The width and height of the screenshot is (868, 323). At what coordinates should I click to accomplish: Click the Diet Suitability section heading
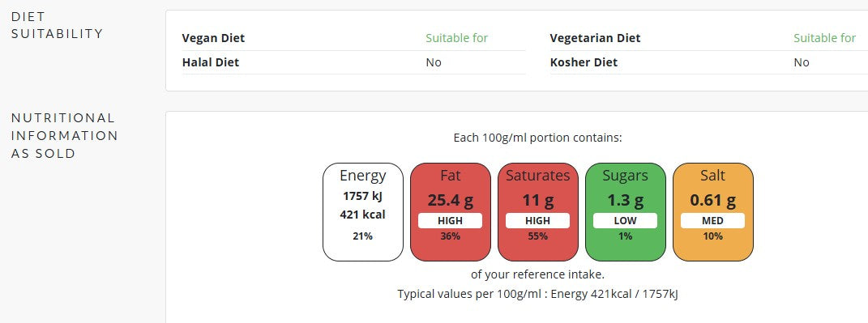click(x=57, y=25)
